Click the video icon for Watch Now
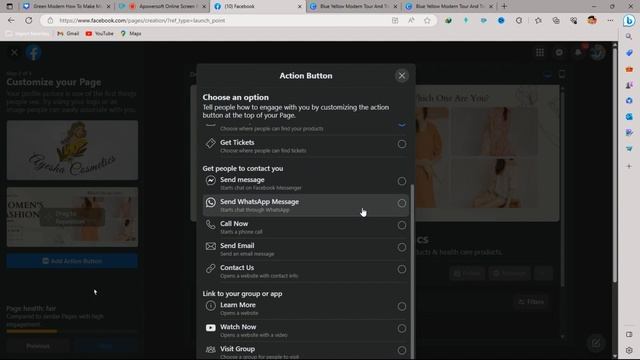Viewport: 640px width, 360px height. (211, 328)
